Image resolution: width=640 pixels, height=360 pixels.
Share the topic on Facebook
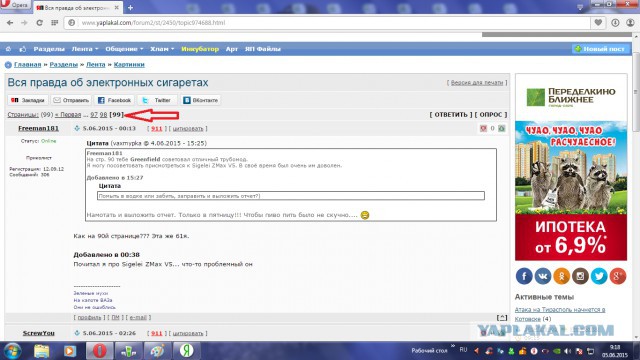[115, 100]
